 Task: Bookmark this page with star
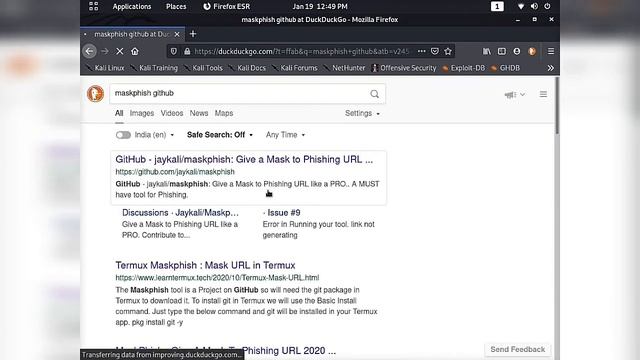coord(448,51)
